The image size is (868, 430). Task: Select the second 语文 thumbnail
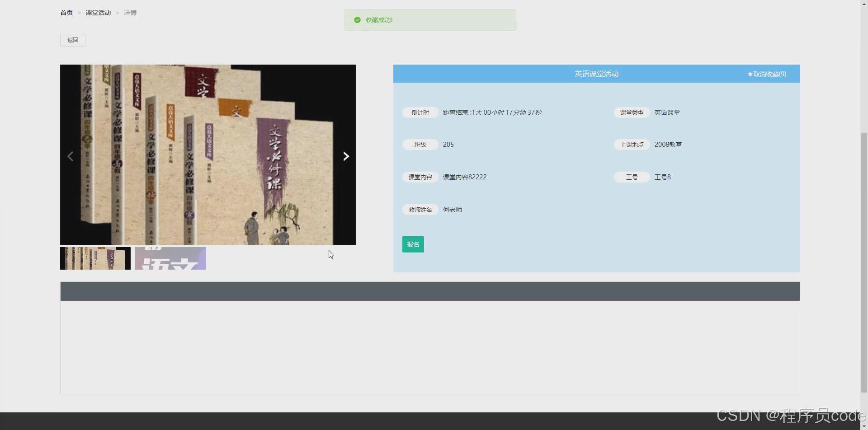[x=170, y=258]
